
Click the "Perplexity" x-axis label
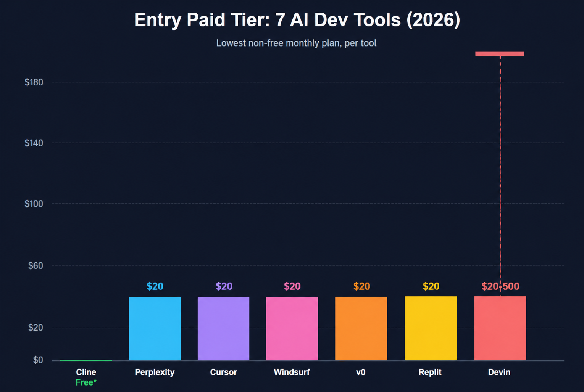point(155,372)
